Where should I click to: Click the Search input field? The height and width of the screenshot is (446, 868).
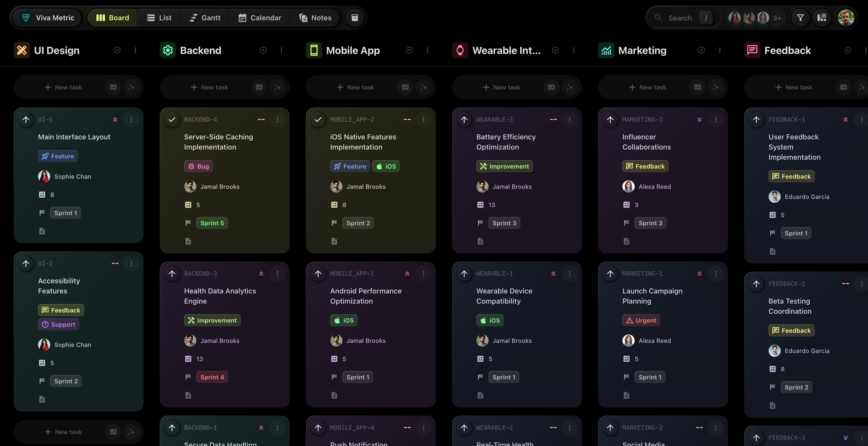(680, 18)
